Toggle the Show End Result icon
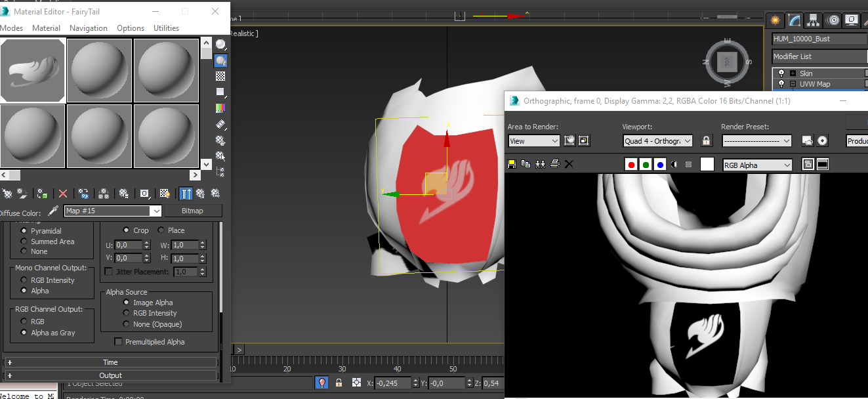The width and height of the screenshot is (868, 399). click(186, 194)
